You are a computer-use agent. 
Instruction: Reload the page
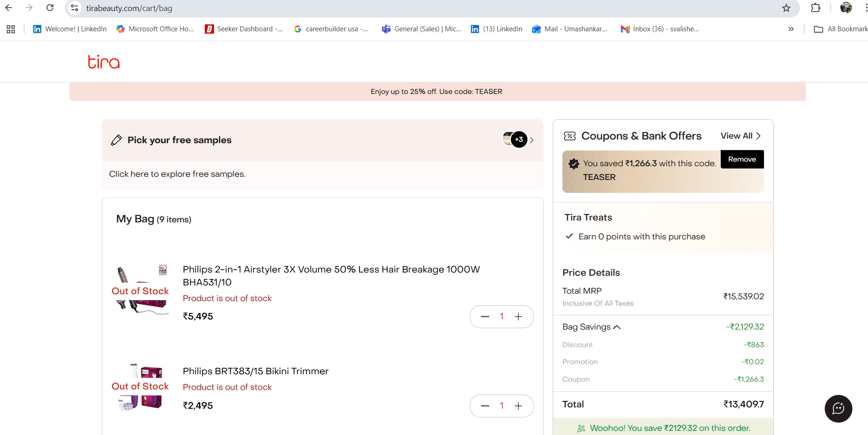50,8
